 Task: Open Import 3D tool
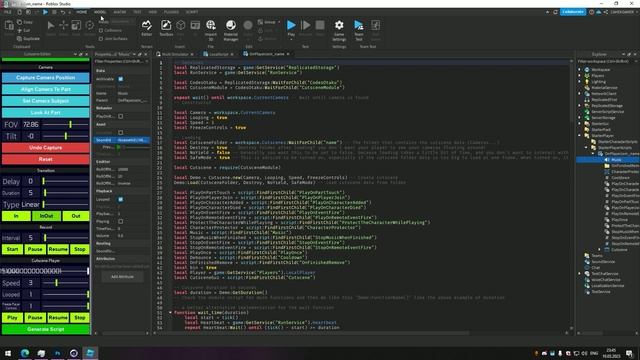[x=211, y=29]
